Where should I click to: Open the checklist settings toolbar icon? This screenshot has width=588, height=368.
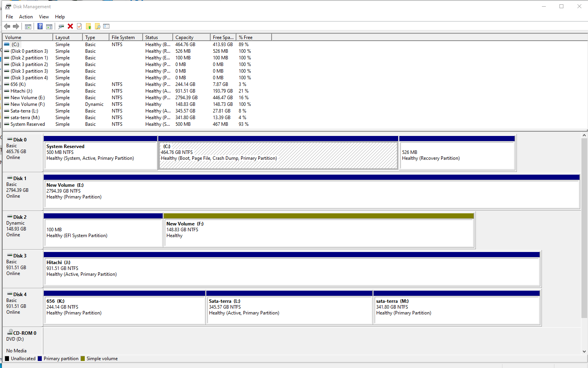[106, 26]
